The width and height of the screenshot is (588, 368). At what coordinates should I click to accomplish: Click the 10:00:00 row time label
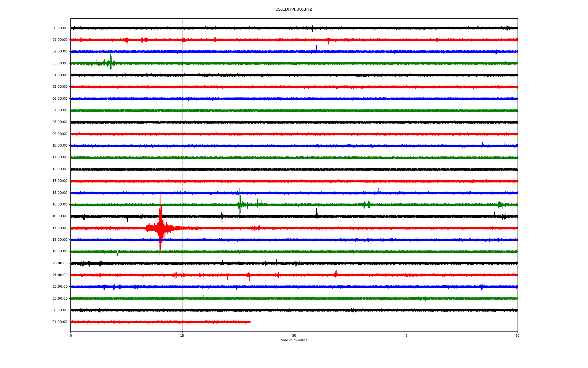(x=60, y=145)
